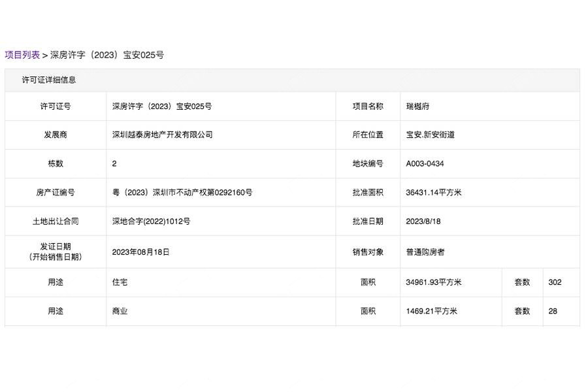Select unit count value 302
The width and height of the screenshot is (588, 392).
[555, 282]
